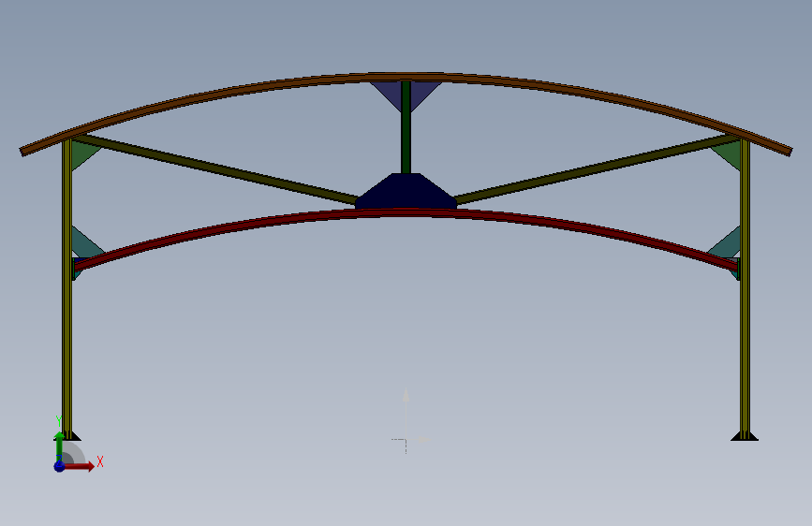812x526 pixels.
Task: Click the faint gray origin marker below the frame
Action: [407, 439]
